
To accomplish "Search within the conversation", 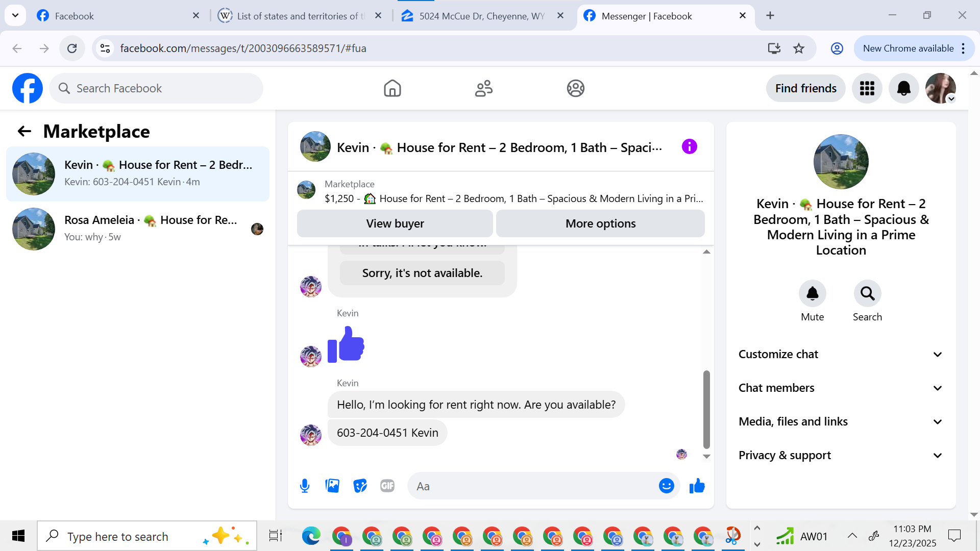I will tap(867, 294).
